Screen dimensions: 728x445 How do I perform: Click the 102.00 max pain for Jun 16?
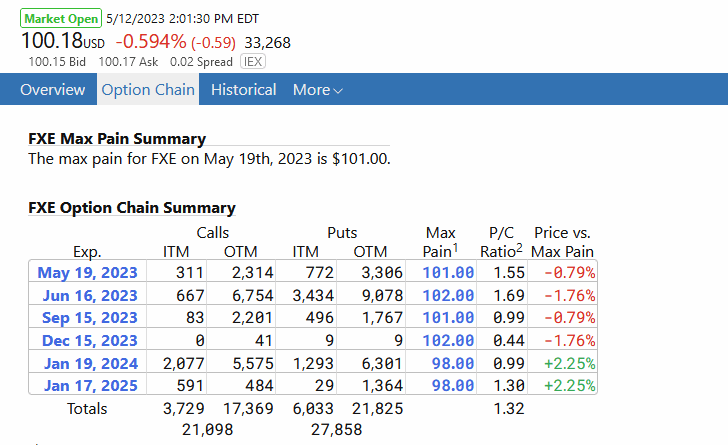click(x=449, y=295)
